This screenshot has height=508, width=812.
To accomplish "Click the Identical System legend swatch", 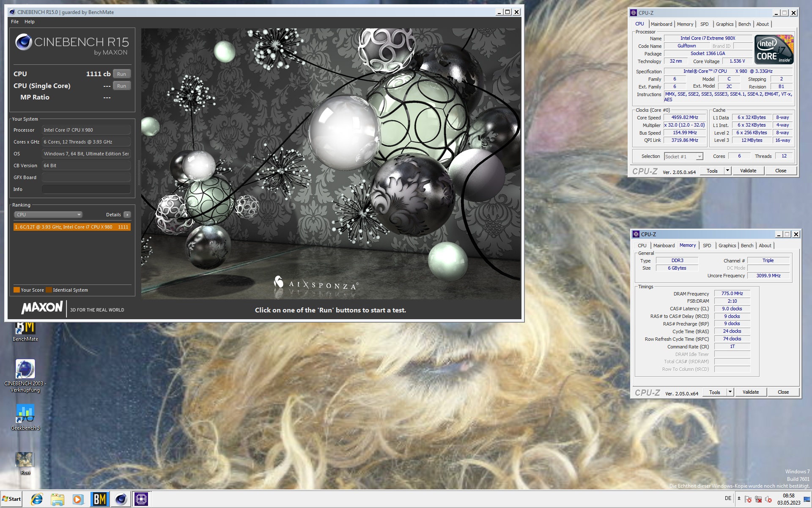I will (49, 290).
